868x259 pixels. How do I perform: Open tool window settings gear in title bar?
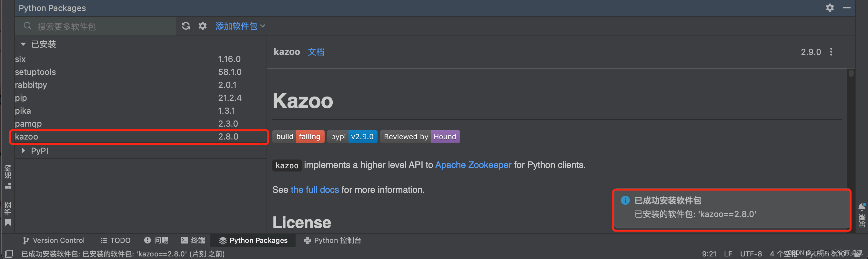click(830, 8)
